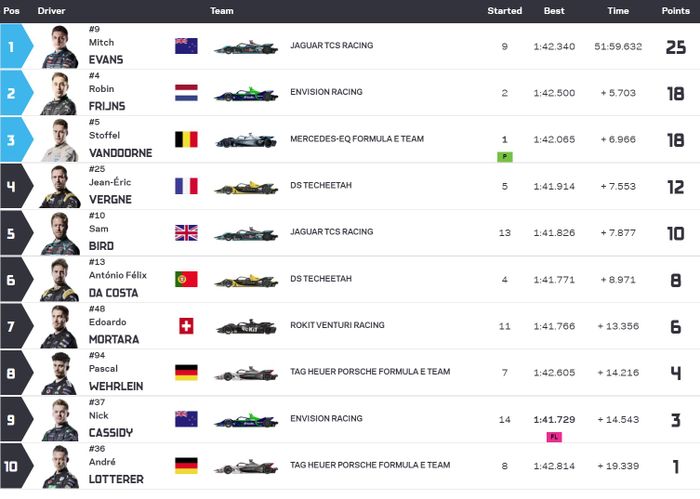Viewport: 700px width, 499px height.
Task: Open António Félix da Costa portrait
Action: point(59,280)
